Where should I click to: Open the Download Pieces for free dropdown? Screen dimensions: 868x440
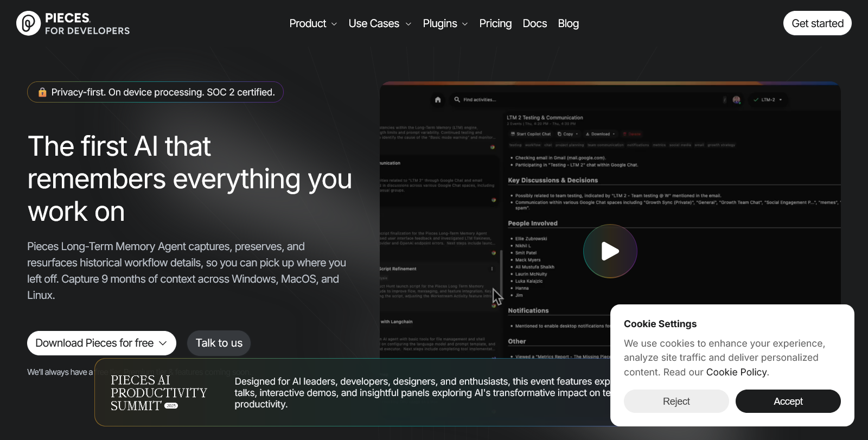point(101,343)
